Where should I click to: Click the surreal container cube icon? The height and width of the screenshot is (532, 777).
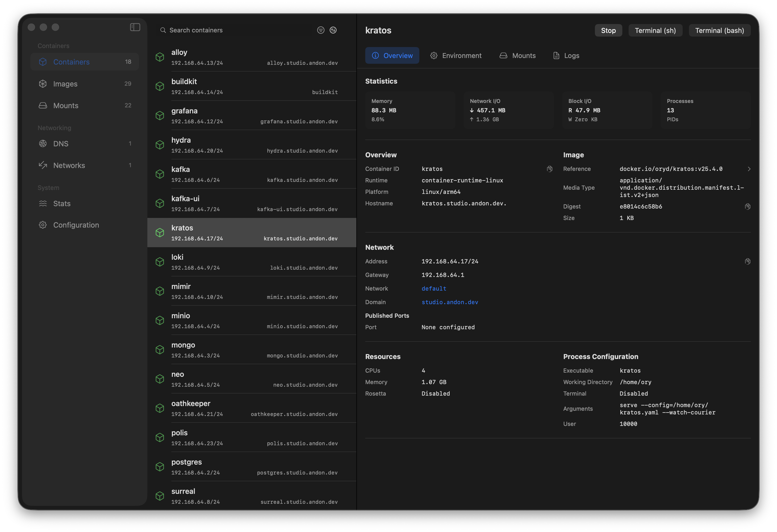160,496
